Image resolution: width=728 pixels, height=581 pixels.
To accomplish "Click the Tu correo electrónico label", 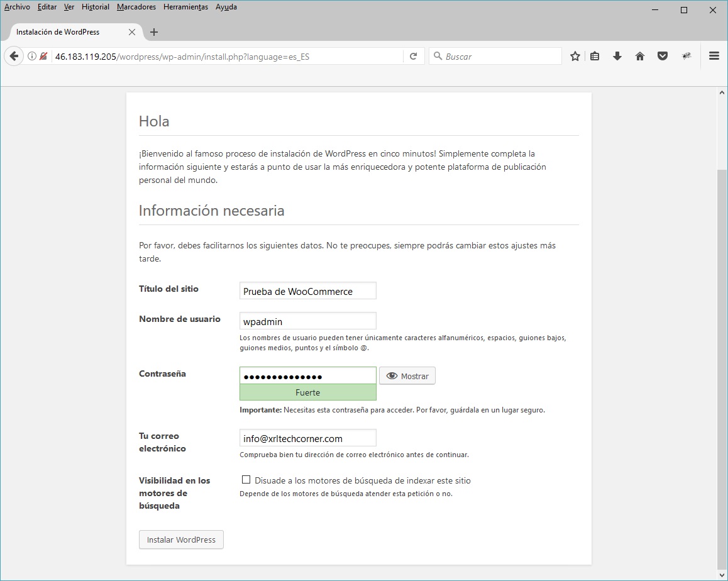I will [162, 442].
